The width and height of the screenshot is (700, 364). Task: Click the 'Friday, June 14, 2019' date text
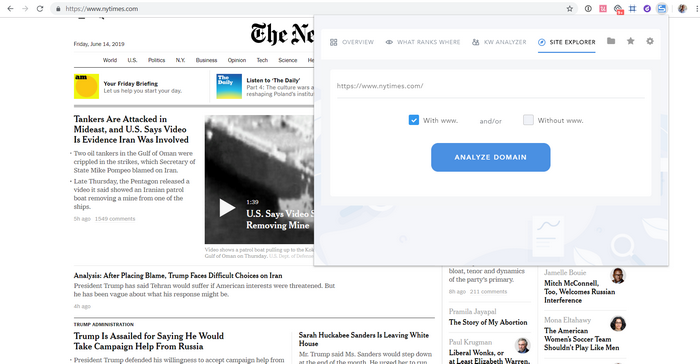click(x=99, y=44)
